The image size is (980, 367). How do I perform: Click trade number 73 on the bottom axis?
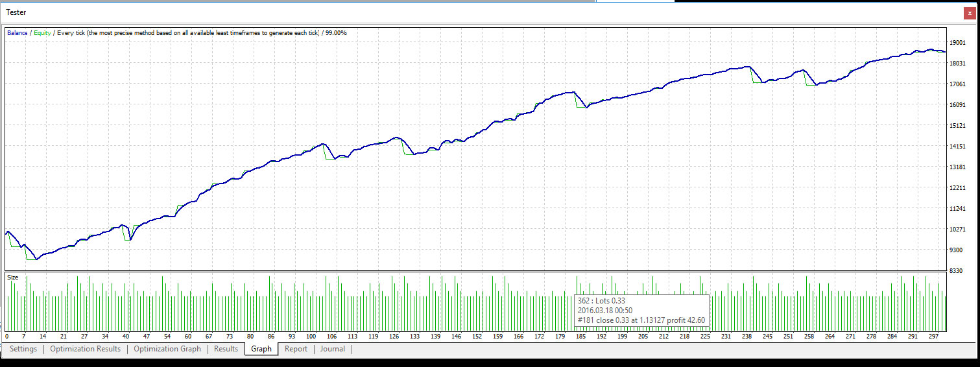tap(230, 337)
